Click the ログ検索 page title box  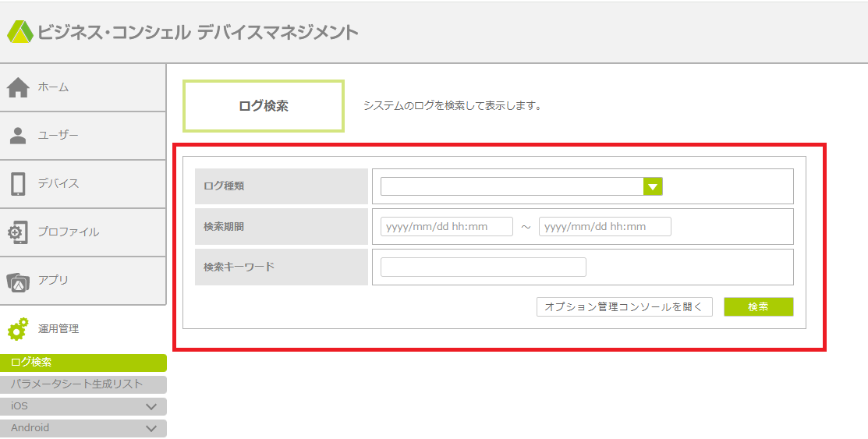[x=264, y=106]
